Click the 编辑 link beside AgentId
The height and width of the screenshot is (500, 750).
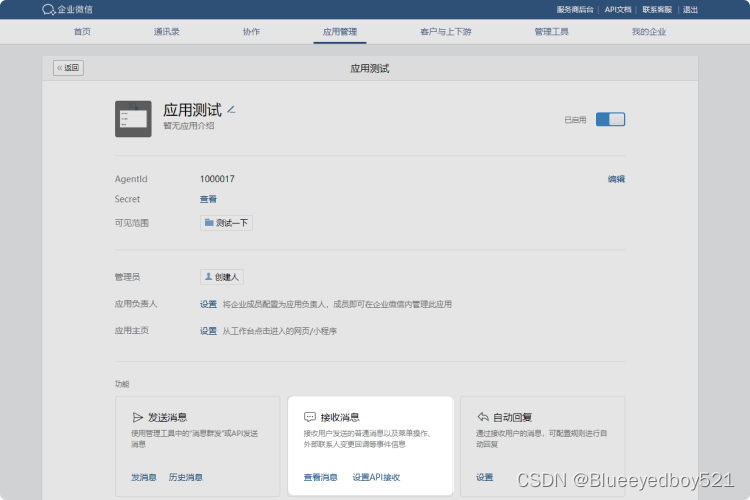(617, 179)
